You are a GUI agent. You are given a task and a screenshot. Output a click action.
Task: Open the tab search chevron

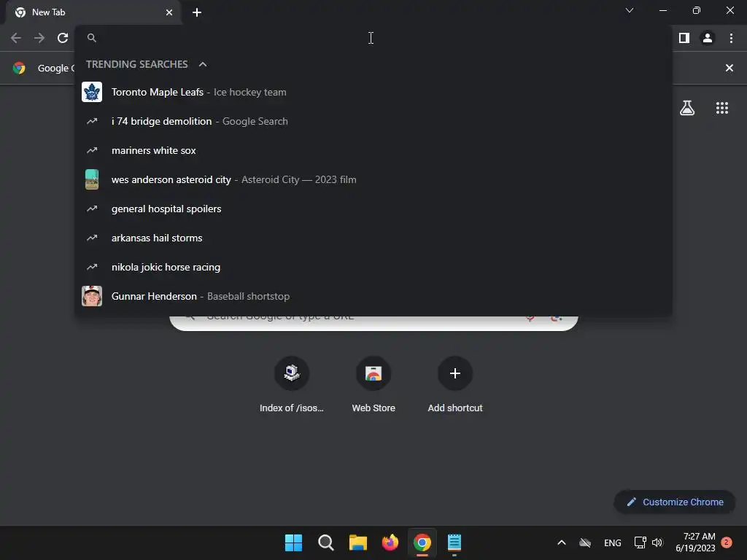pos(630,10)
